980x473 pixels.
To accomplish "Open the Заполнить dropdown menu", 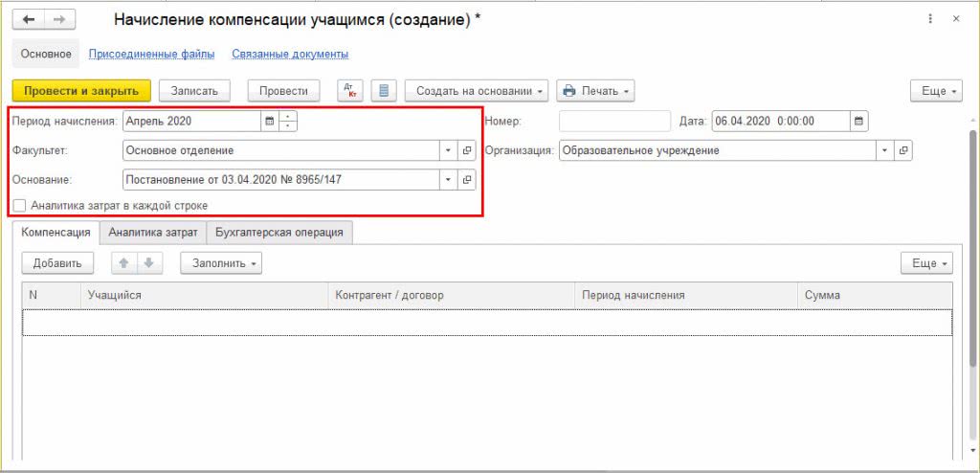I will point(221,263).
